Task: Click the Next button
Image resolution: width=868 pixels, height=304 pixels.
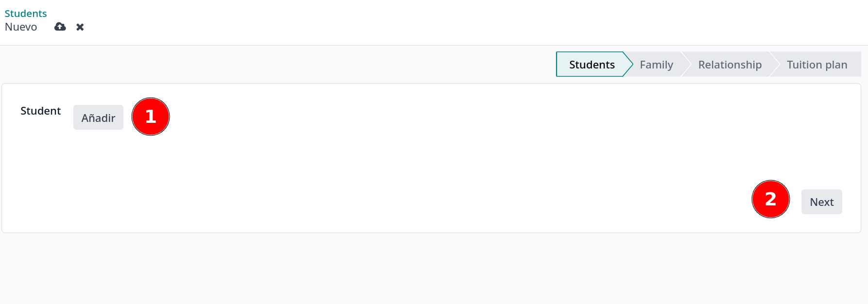Action: tap(821, 202)
